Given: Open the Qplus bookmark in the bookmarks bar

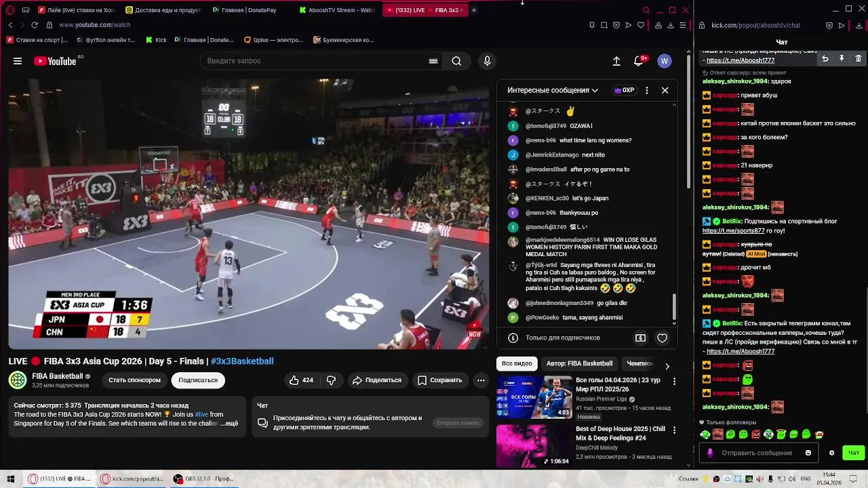Looking at the screenshot, I should pos(273,40).
